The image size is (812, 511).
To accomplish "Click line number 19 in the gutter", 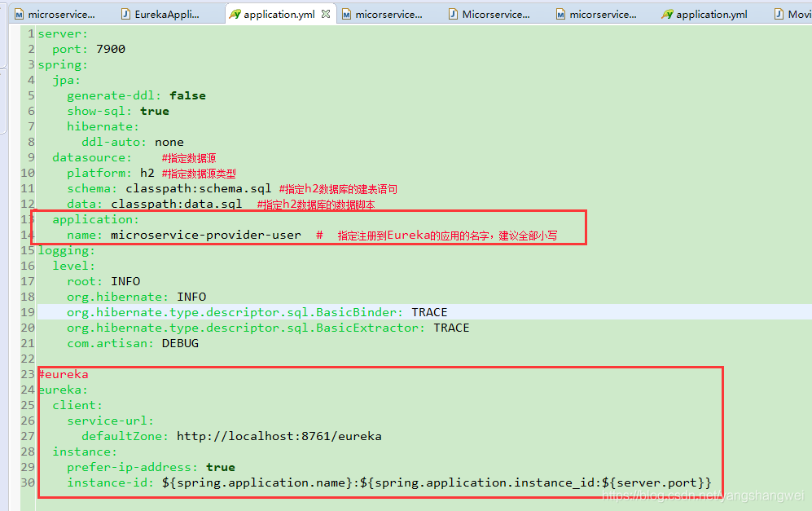I will tap(29, 312).
